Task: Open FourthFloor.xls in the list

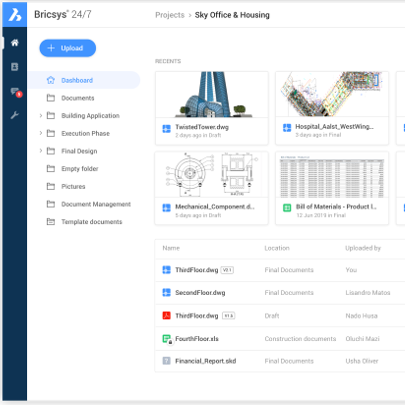Action: tap(197, 339)
